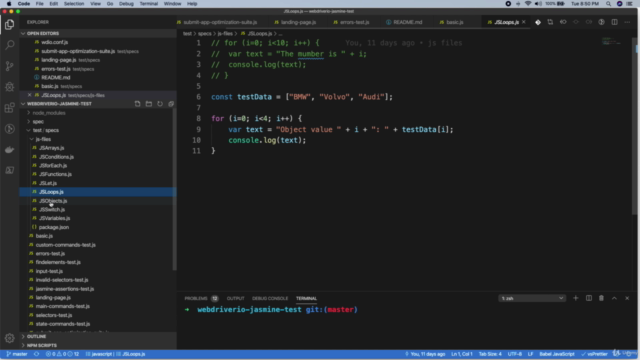The height and width of the screenshot is (360, 640).
Task: Expand the NPM Scripts section
Action: [98, 345]
